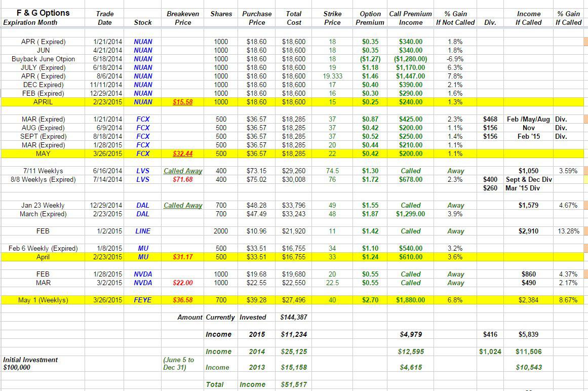This screenshot has width=588, height=391.
Task: Click the $33,243 total cost cell
Action: [294, 214]
